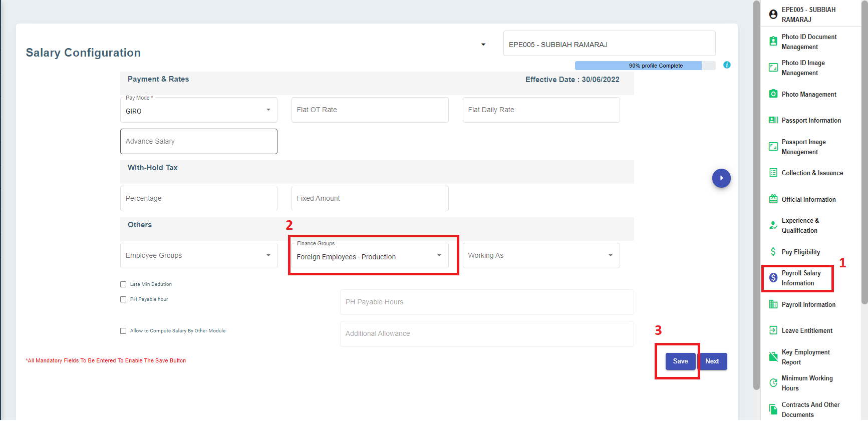Click the round blue arrow expand button
This screenshot has height=429, width=868.
721,178
